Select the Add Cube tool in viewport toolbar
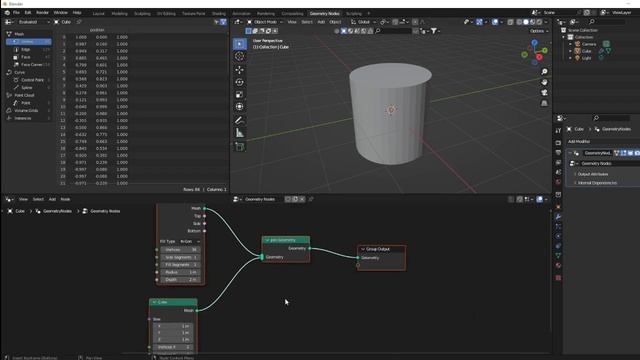The width and height of the screenshot is (640, 360). pyautogui.click(x=240, y=147)
